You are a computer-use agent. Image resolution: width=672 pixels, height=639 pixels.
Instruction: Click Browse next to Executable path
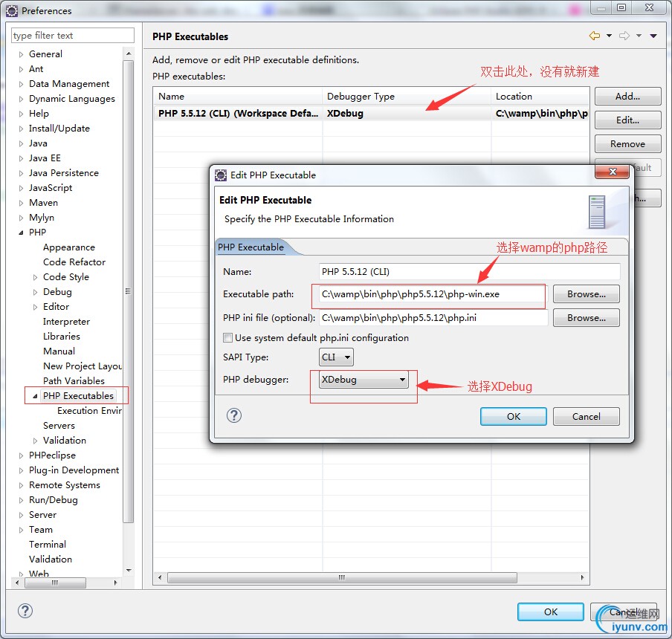click(587, 294)
